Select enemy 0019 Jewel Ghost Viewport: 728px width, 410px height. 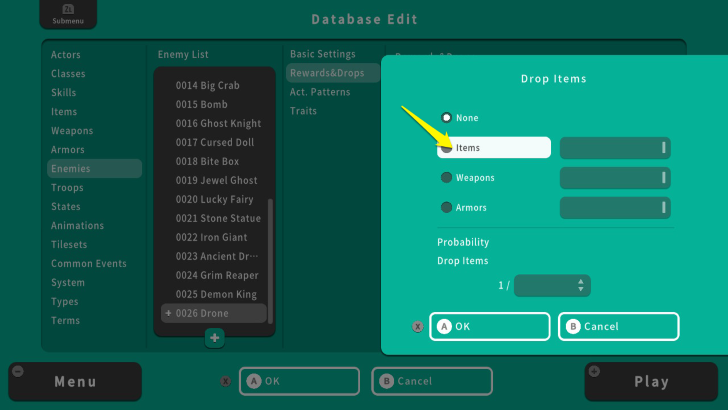(x=214, y=180)
